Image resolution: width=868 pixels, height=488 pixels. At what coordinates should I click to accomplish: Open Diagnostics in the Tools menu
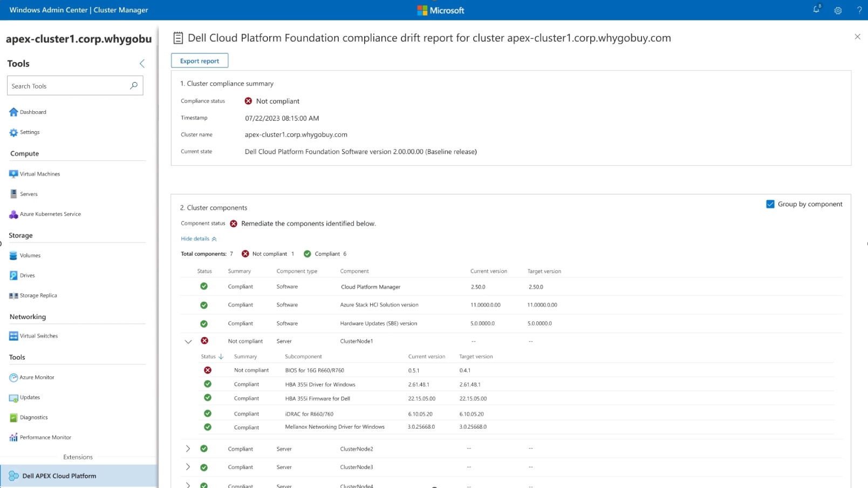[x=33, y=417]
